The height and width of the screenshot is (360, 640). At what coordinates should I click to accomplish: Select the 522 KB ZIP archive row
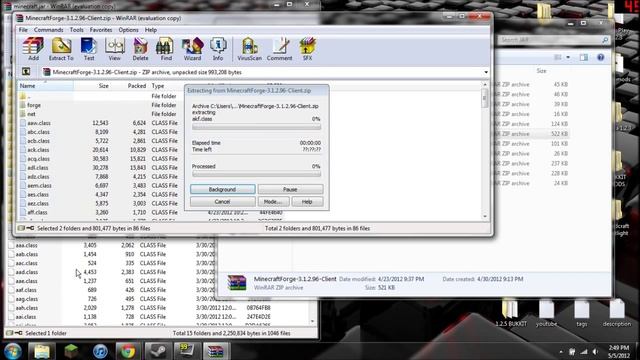[x=531, y=134]
